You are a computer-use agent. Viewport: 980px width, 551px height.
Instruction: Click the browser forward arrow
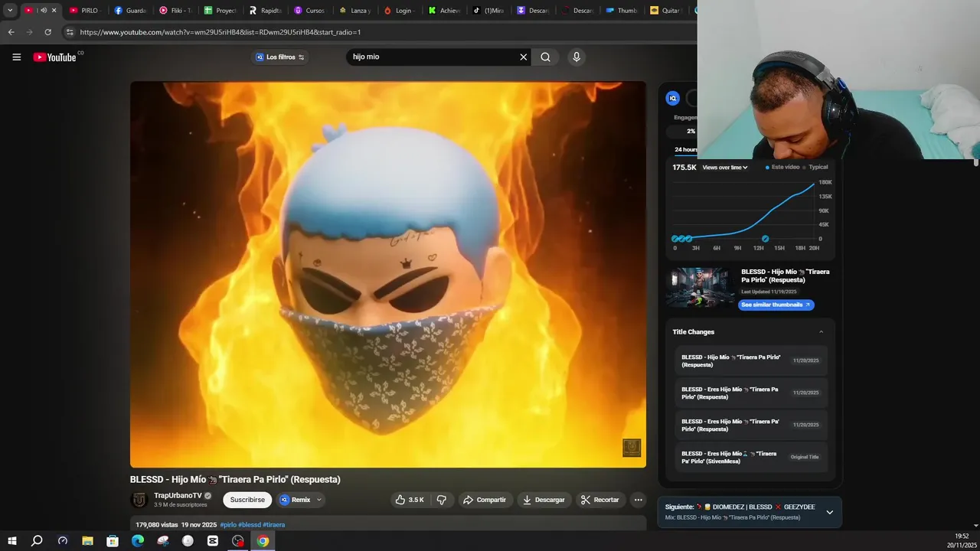(x=29, y=32)
